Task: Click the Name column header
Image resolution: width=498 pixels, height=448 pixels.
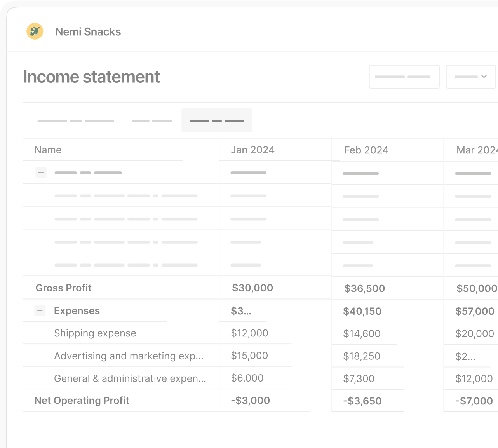Action: click(48, 150)
